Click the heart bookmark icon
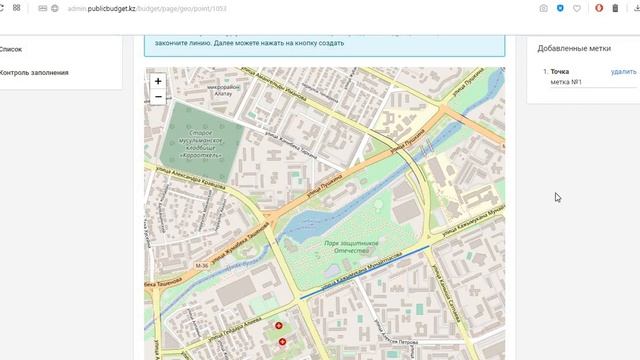The height and width of the screenshot is (360, 640). [577, 8]
